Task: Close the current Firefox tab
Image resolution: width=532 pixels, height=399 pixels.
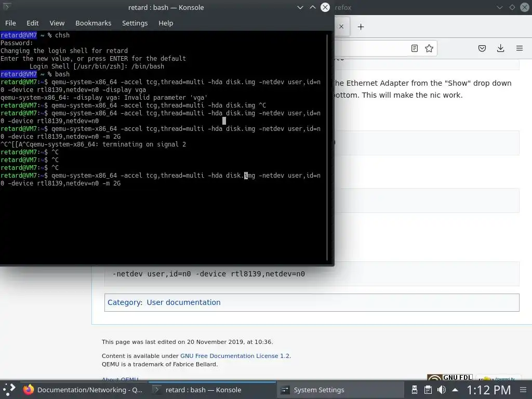Action: [x=341, y=26]
